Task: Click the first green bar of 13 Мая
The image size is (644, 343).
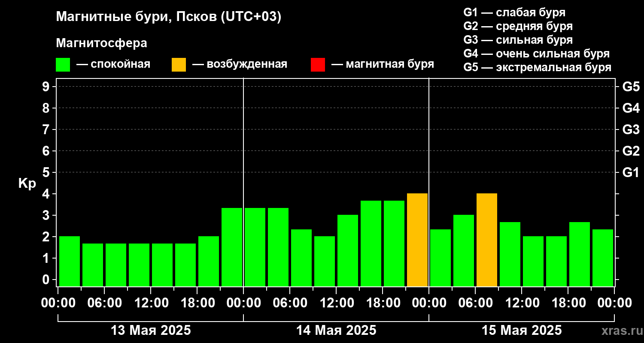Action: tap(70, 261)
